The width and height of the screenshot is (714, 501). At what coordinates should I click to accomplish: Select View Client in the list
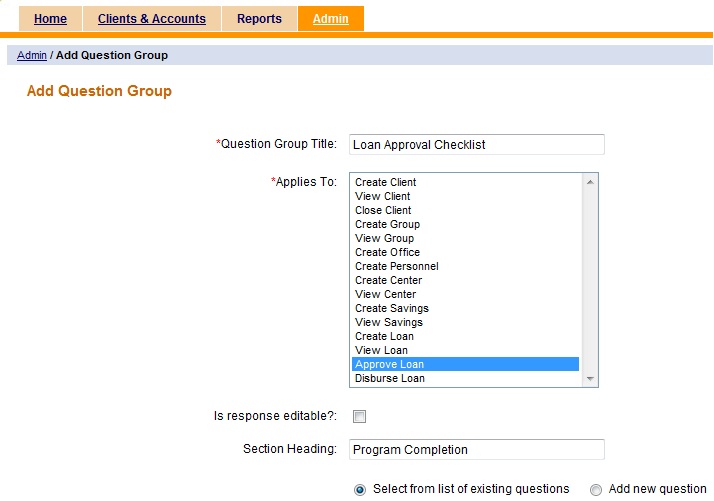(383, 196)
